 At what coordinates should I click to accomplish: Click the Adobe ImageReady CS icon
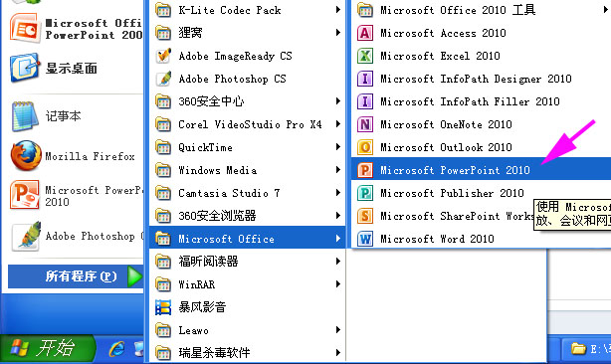coord(163,56)
